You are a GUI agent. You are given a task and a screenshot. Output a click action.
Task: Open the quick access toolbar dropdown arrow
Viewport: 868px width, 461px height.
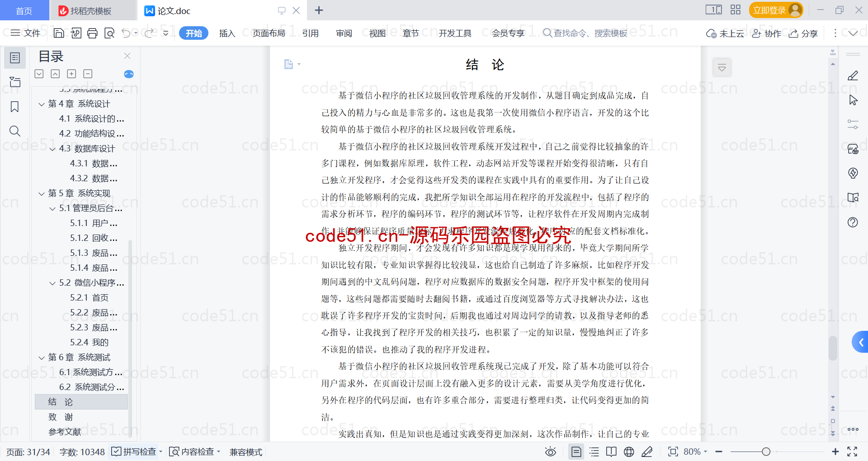pyautogui.click(x=166, y=33)
